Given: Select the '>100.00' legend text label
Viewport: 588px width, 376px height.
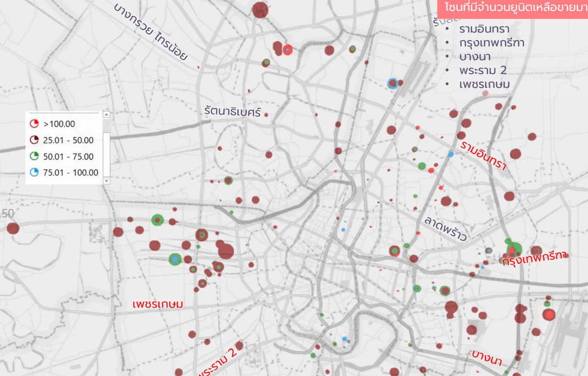Looking at the screenshot, I should click(59, 124).
